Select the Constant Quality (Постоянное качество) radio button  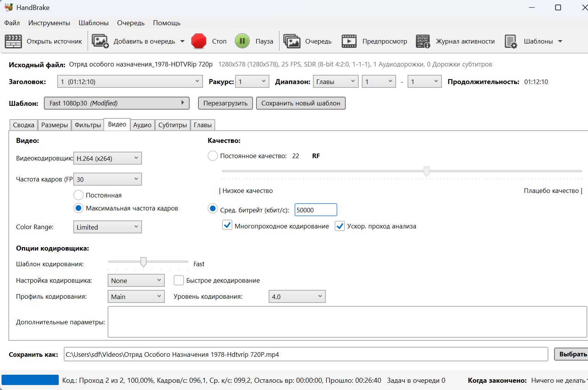click(x=213, y=156)
